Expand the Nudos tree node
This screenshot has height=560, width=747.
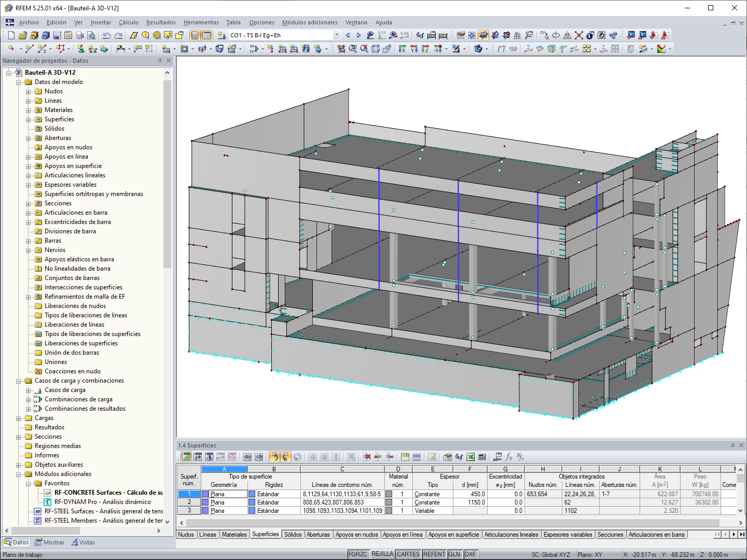coord(30,91)
